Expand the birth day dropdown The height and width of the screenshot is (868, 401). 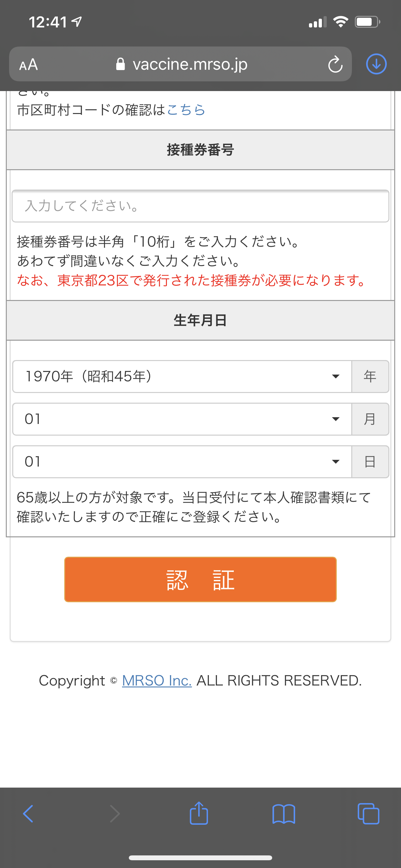pos(182,462)
